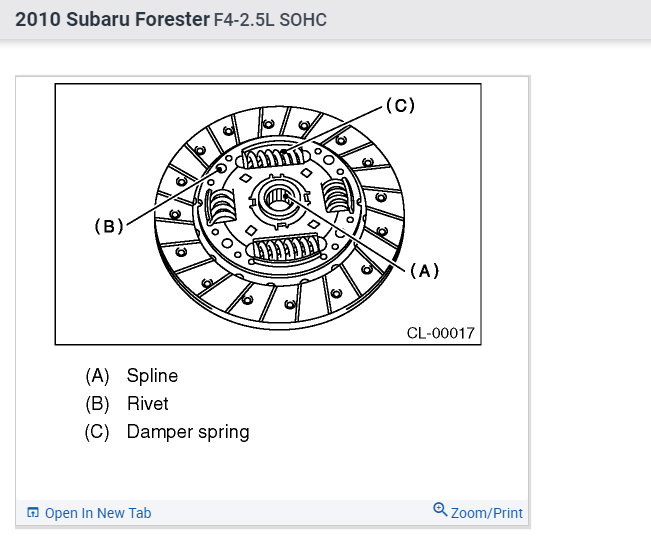
Task: Click the top damper spring in diagram
Action: click(275, 157)
